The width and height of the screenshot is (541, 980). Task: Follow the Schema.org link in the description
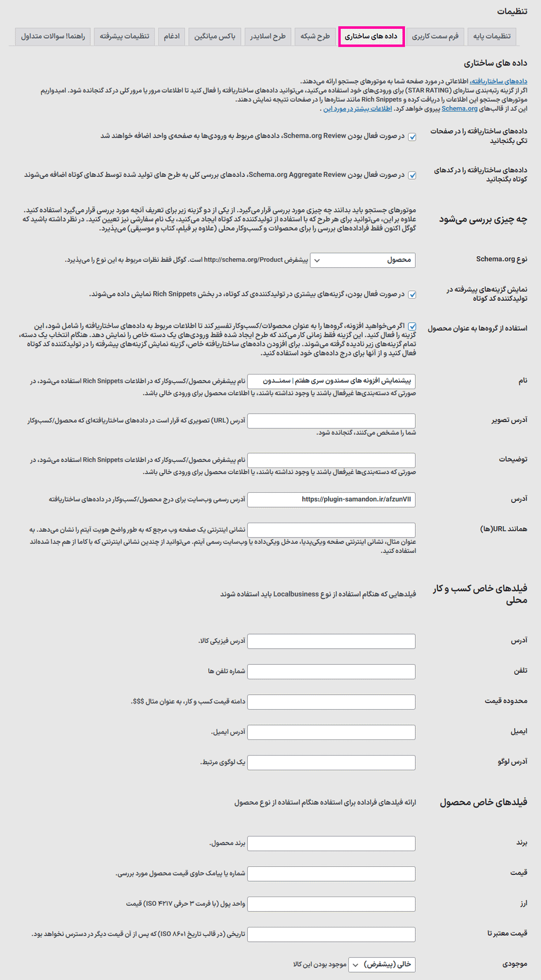coord(459,109)
